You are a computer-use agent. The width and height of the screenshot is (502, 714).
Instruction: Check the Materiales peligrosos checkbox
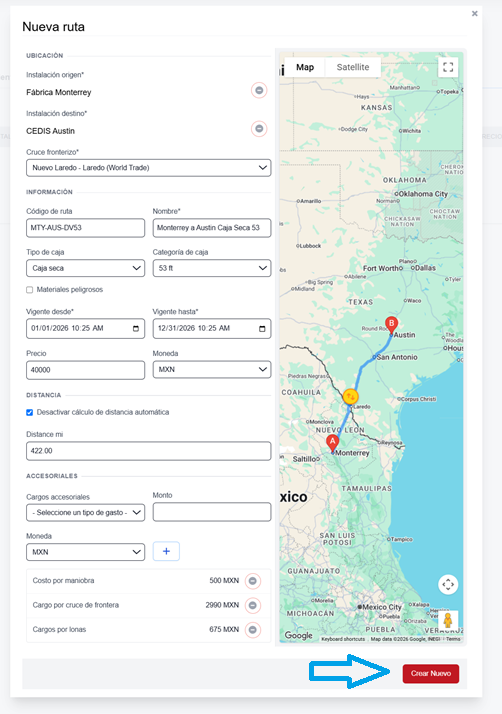(x=30, y=290)
